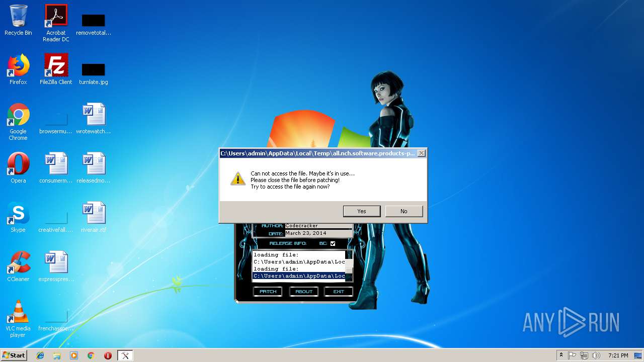Click Show desktop button
The height and width of the screenshot is (362, 644).
pyautogui.click(x=638, y=355)
